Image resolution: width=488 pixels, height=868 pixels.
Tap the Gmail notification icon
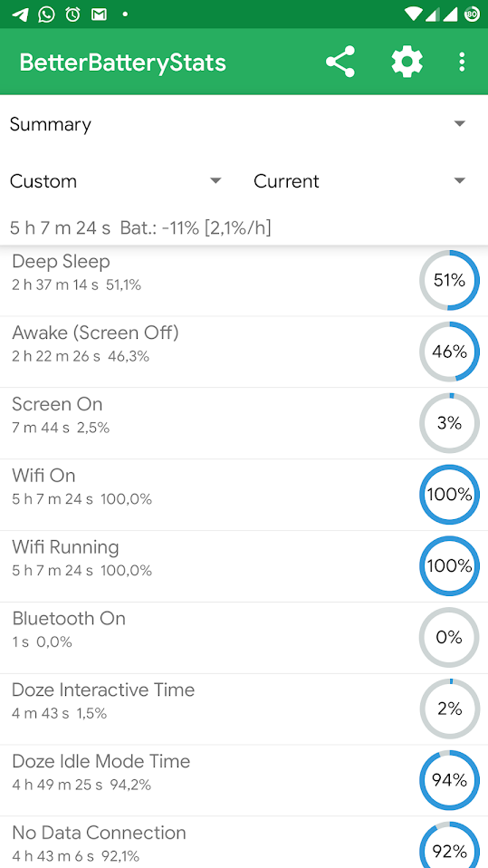click(x=99, y=14)
